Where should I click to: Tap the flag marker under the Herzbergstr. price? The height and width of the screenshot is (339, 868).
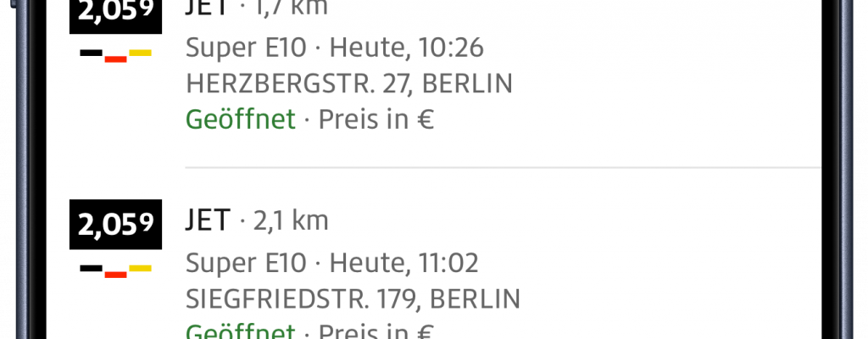pos(116,55)
